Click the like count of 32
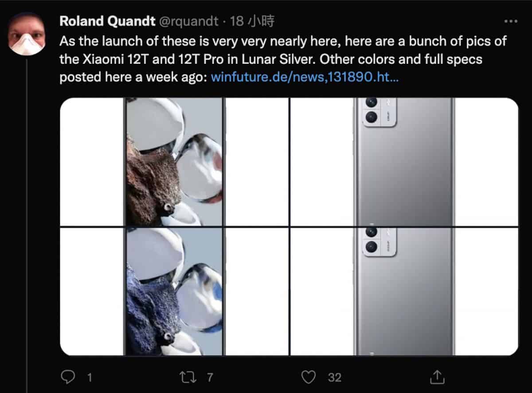The height and width of the screenshot is (393, 532). coord(335,377)
